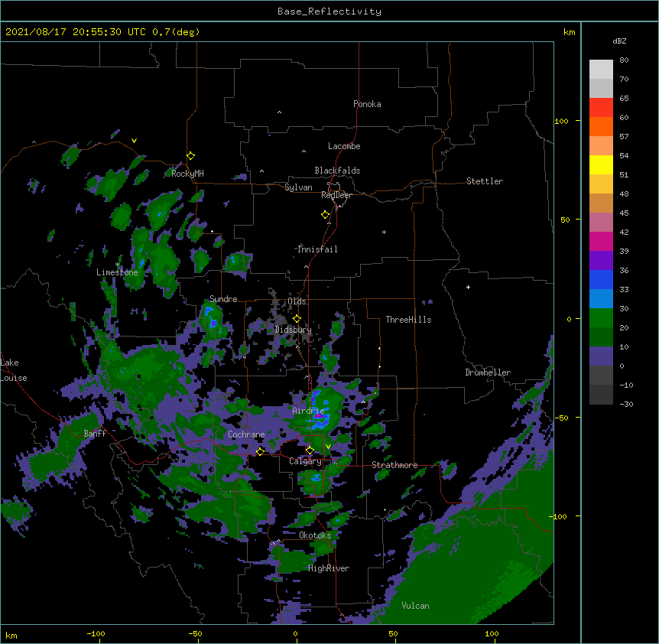The image size is (659, 644).
Task: Click the Vulcan city label
Action: pos(416,606)
